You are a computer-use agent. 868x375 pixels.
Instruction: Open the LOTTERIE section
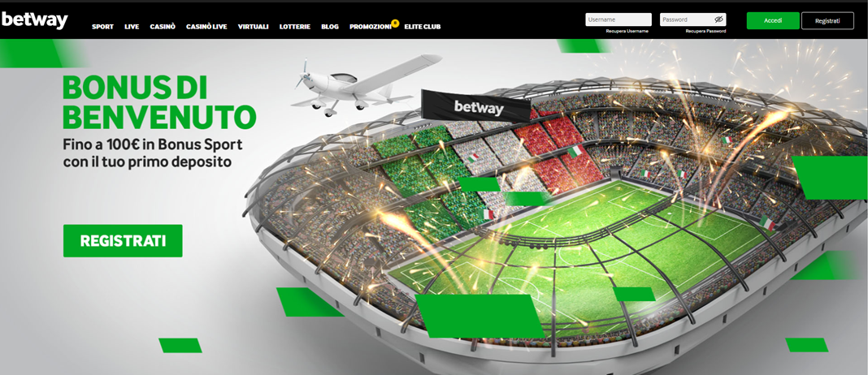[294, 27]
